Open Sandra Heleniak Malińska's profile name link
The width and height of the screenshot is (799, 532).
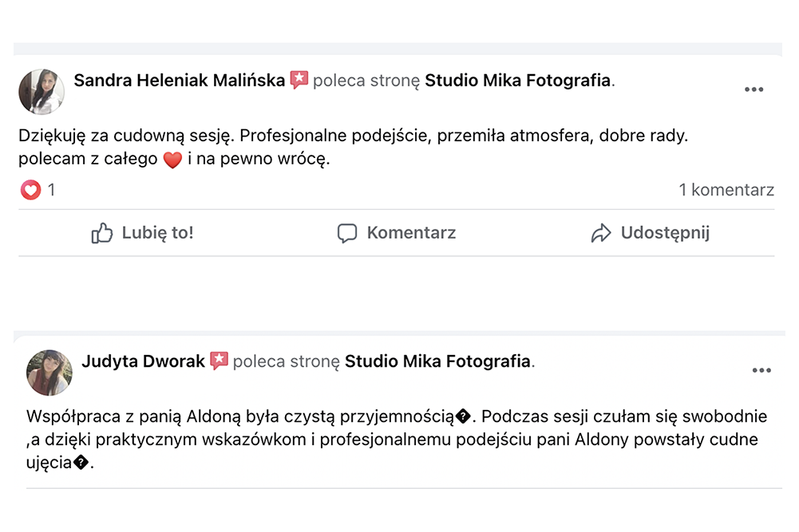click(x=179, y=80)
